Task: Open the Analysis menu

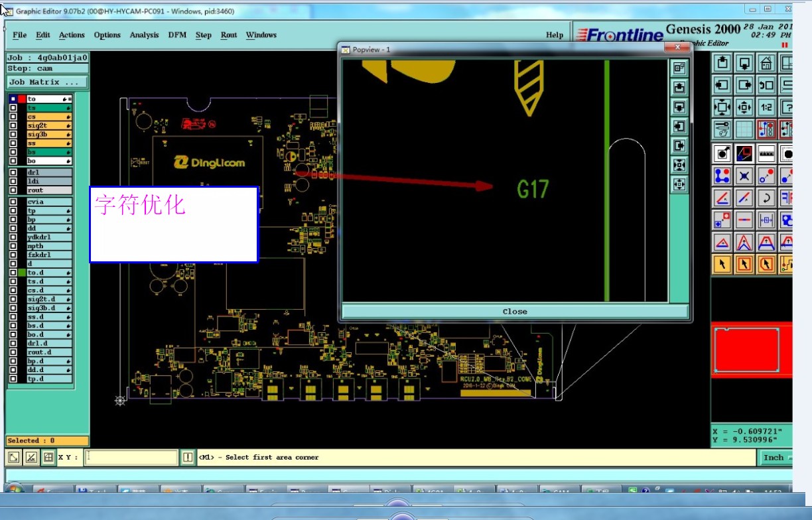Action: (x=144, y=35)
